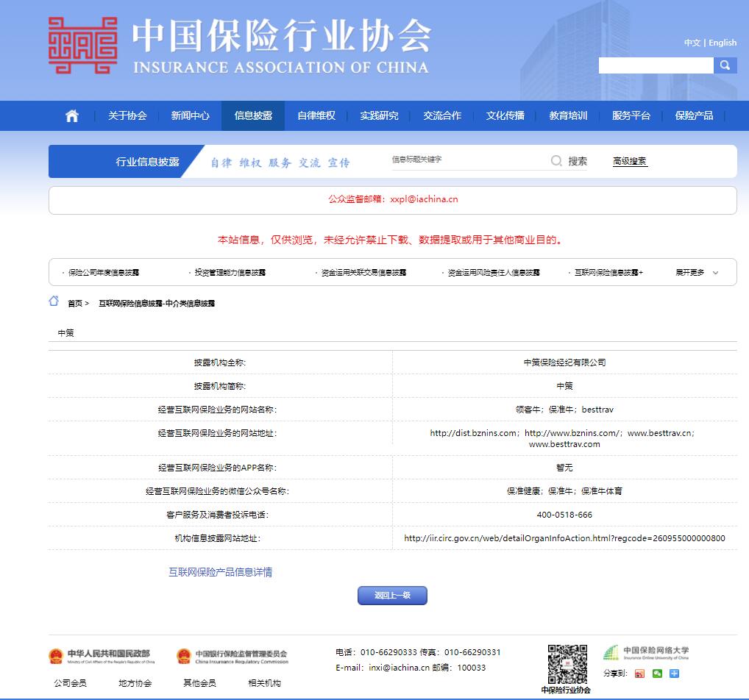Share to WeChat via green share icon
The width and height of the screenshot is (749, 700).
(657, 674)
